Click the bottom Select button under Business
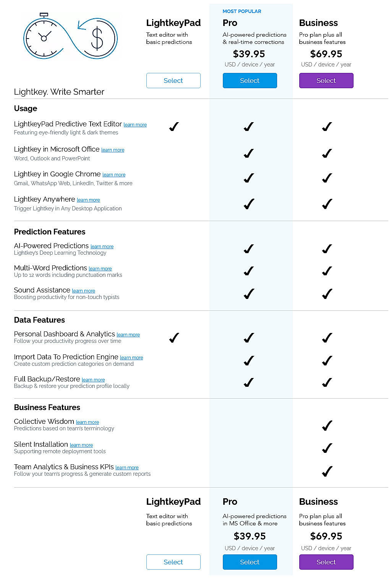 tap(326, 562)
